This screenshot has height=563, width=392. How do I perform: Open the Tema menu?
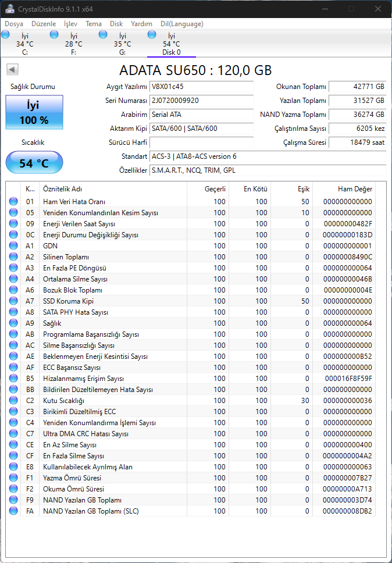(x=93, y=24)
